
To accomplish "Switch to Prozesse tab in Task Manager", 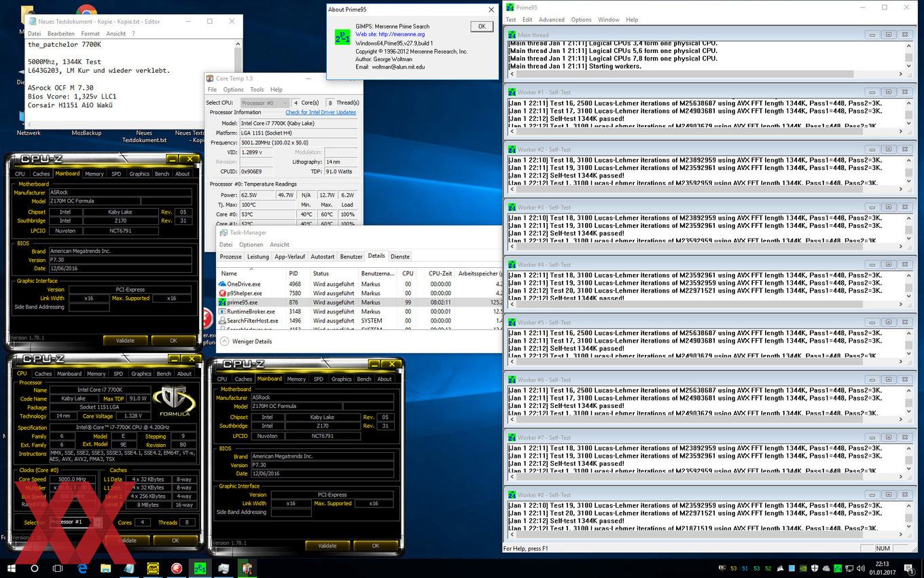I will point(230,256).
